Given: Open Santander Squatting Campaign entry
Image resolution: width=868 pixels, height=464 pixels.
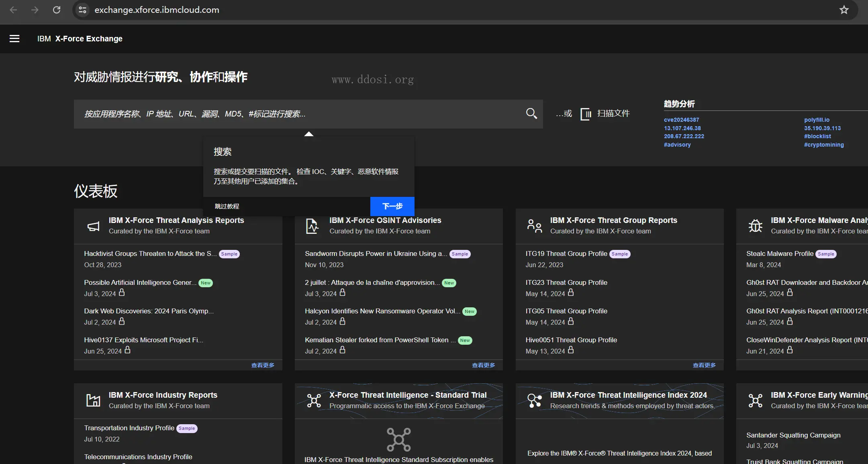Looking at the screenshot, I should (x=793, y=435).
